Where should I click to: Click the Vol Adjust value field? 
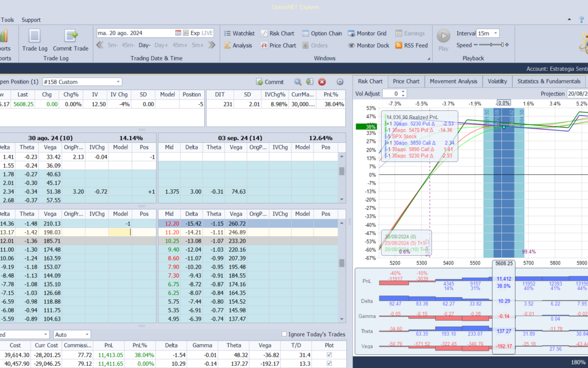coord(391,94)
